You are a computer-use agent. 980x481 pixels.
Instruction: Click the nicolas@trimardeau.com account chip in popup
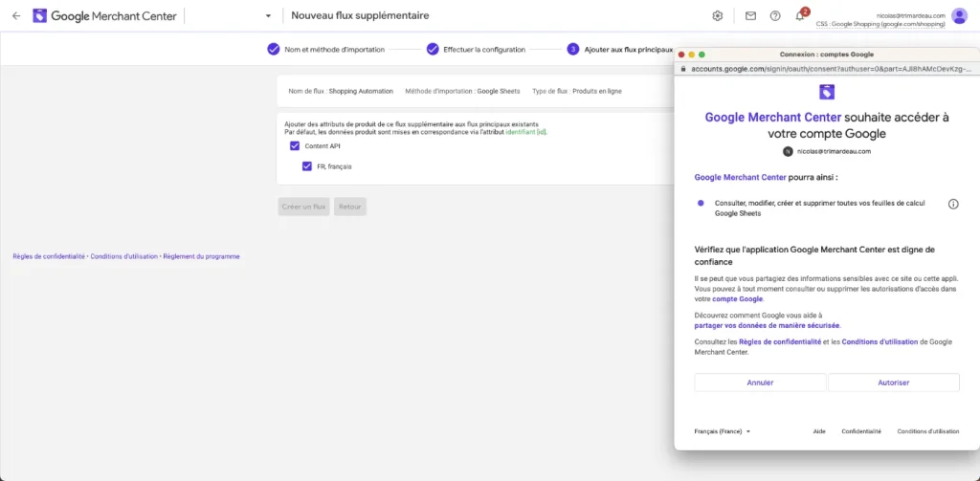[x=827, y=151]
